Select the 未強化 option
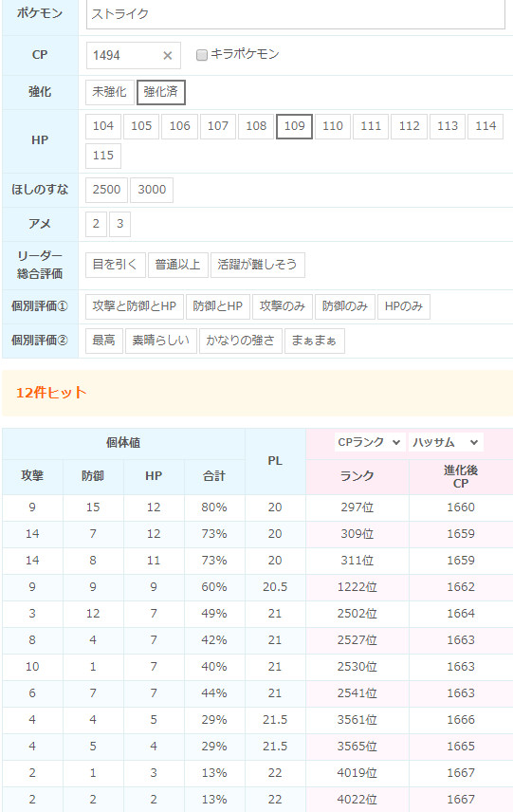 [x=109, y=92]
